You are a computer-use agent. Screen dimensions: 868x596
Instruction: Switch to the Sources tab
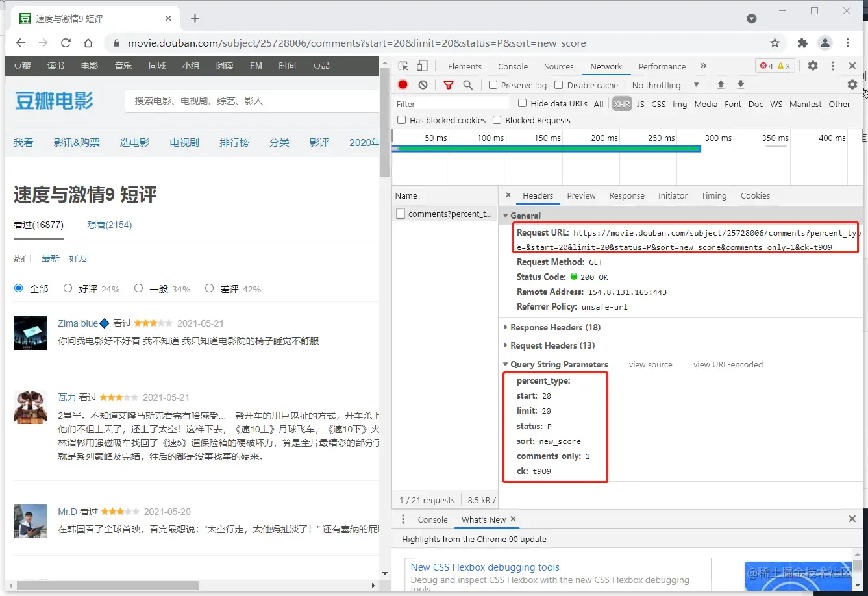tap(559, 66)
